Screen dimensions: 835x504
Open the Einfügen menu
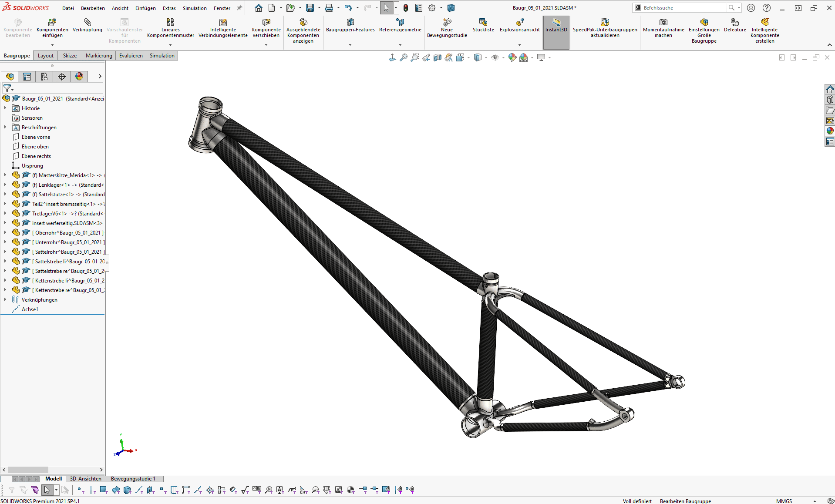(145, 8)
